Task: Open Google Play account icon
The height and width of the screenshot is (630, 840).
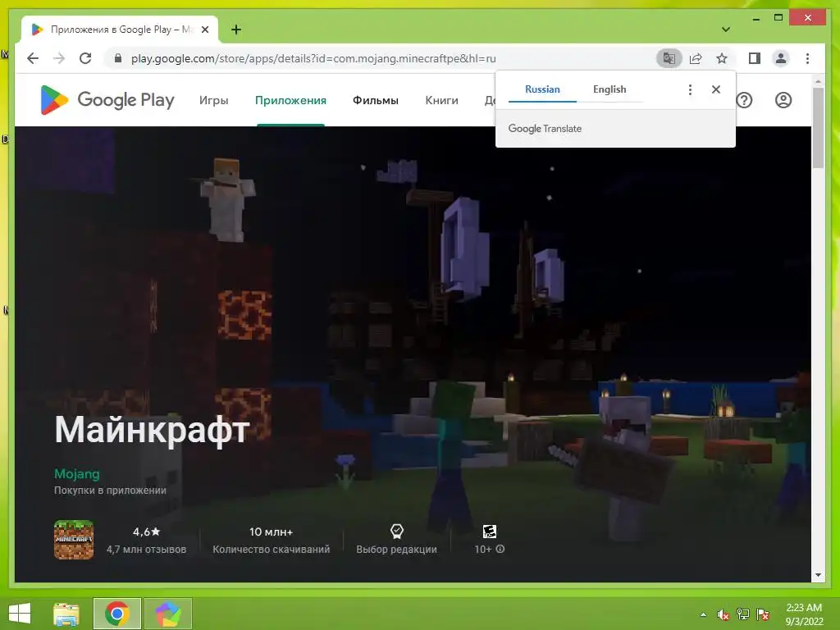Action: (783, 100)
